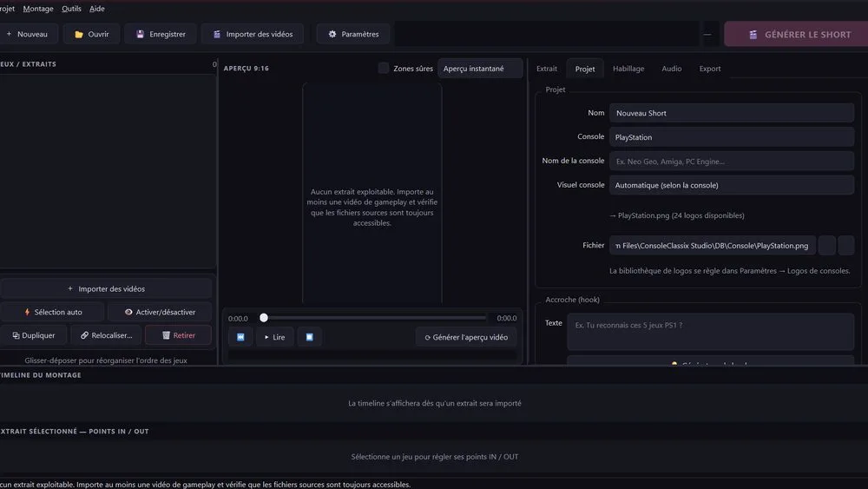This screenshot has height=489, width=868.
Task: Click the dash button left of Générer le short
Action: pos(707,35)
